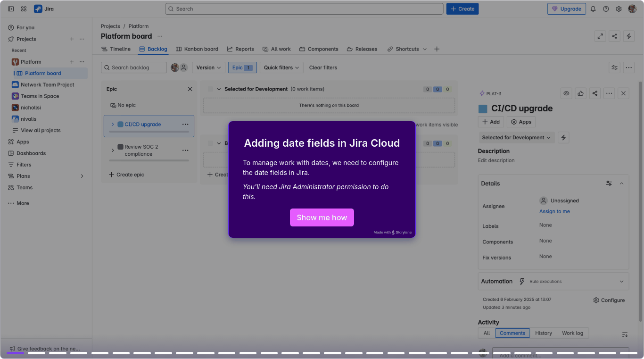Open the History tab under Activity
This screenshot has width=644, height=359.
click(x=543, y=333)
